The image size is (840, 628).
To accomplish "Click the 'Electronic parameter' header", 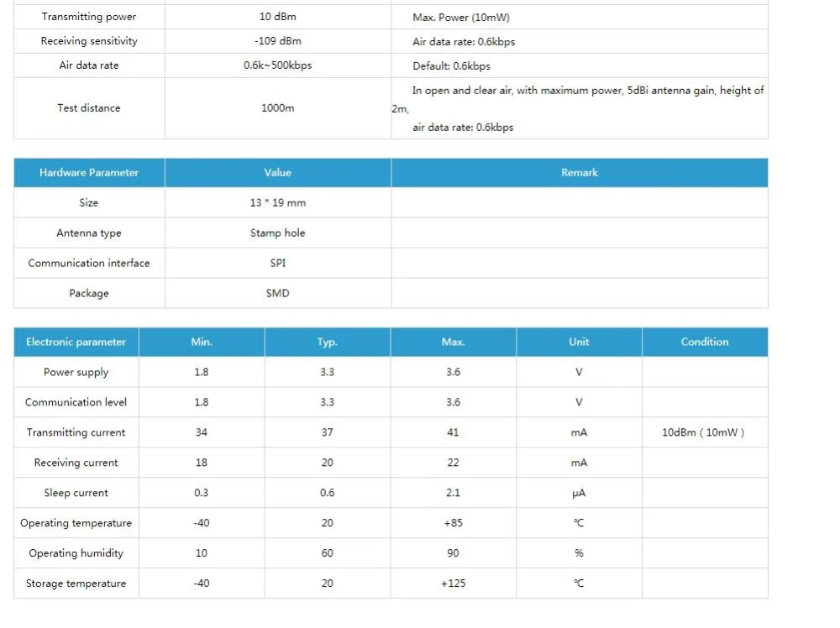I will coord(76,342).
